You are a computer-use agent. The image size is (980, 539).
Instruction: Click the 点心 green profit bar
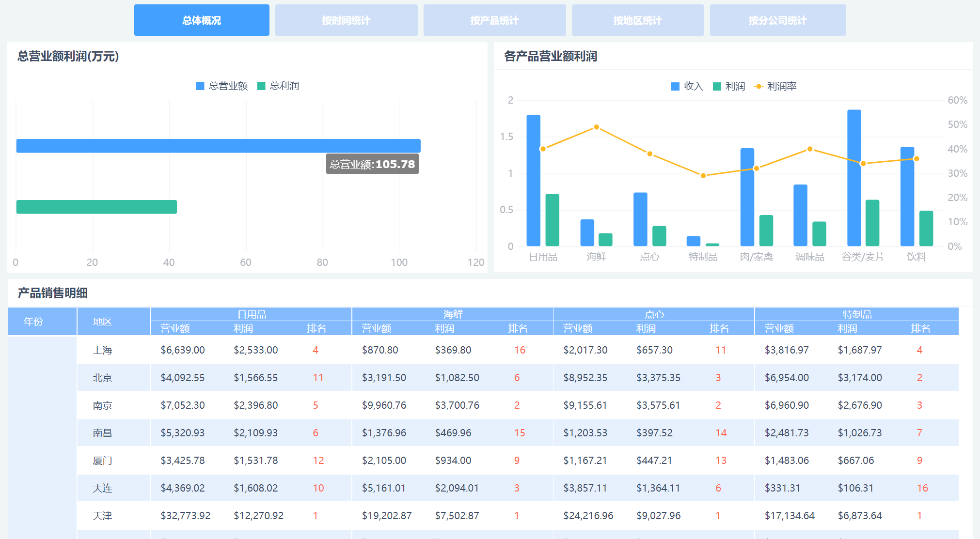click(x=659, y=236)
